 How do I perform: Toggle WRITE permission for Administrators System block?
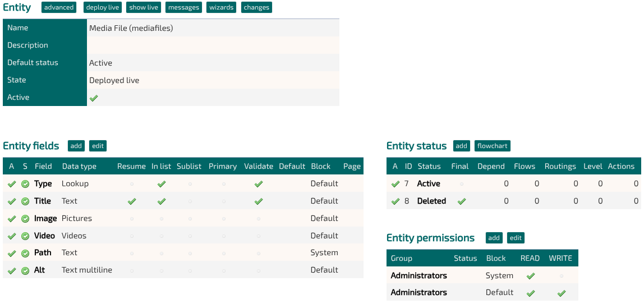[x=562, y=276]
